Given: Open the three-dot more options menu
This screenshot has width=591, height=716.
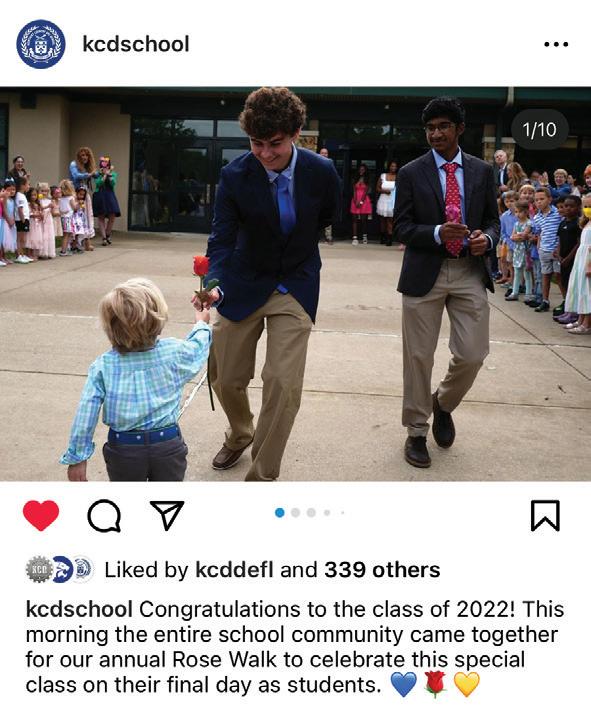Looking at the screenshot, I should (x=556, y=44).
